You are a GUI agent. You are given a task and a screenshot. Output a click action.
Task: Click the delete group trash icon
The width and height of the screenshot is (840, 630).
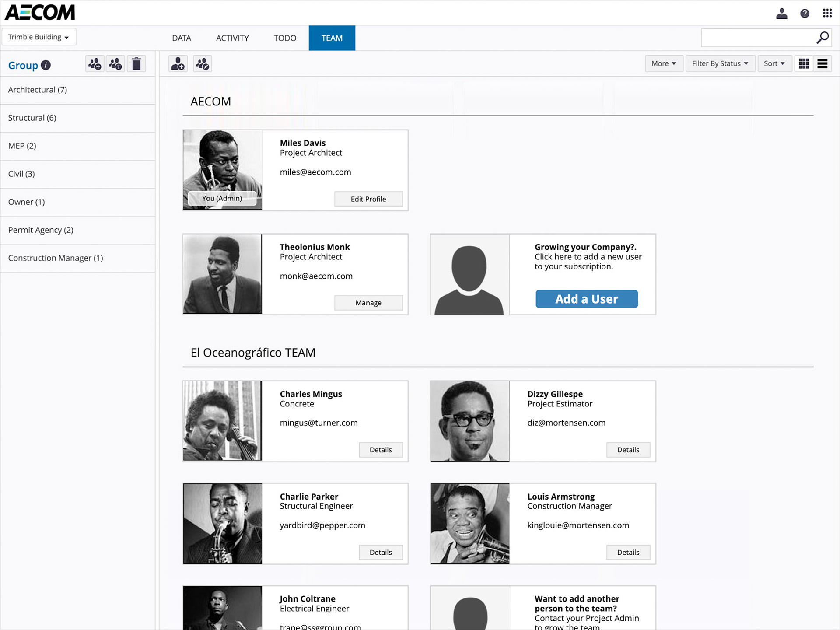(136, 64)
